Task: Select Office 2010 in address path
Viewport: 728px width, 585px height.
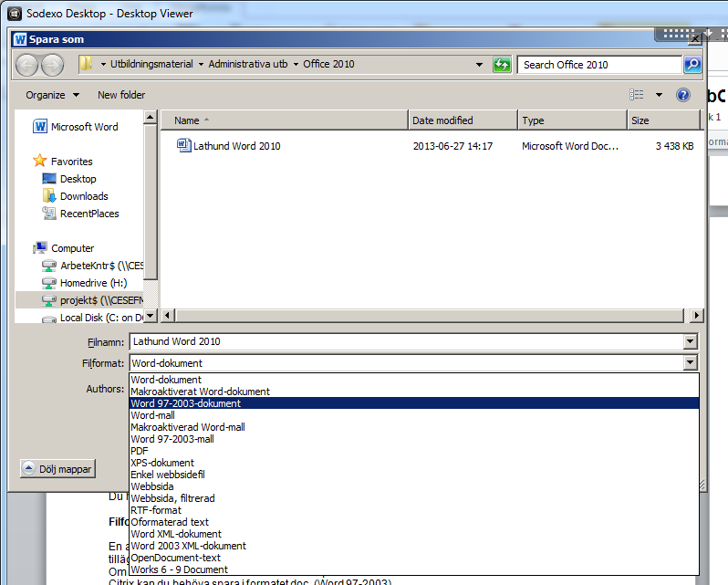Action: (x=328, y=64)
